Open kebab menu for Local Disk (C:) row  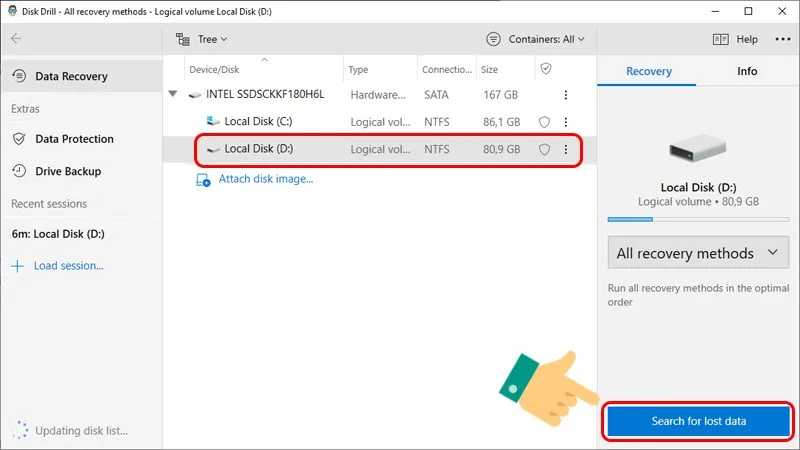566,122
